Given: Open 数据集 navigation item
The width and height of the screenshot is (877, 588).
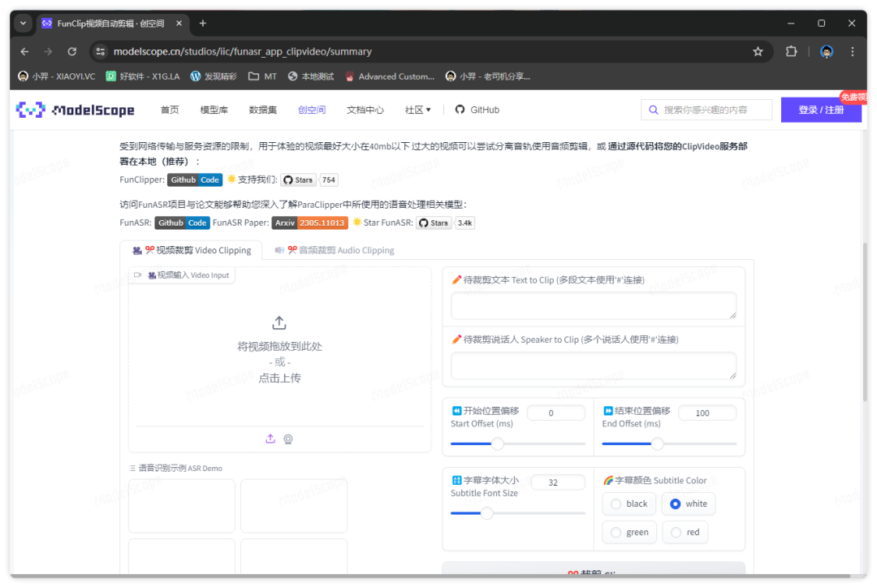Looking at the screenshot, I should 263,110.
